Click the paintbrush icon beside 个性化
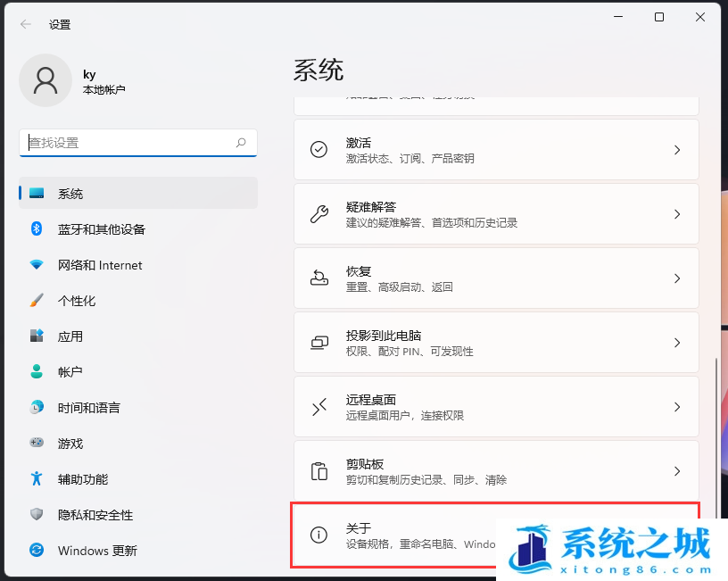Image resolution: width=728 pixels, height=581 pixels. (37, 300)
